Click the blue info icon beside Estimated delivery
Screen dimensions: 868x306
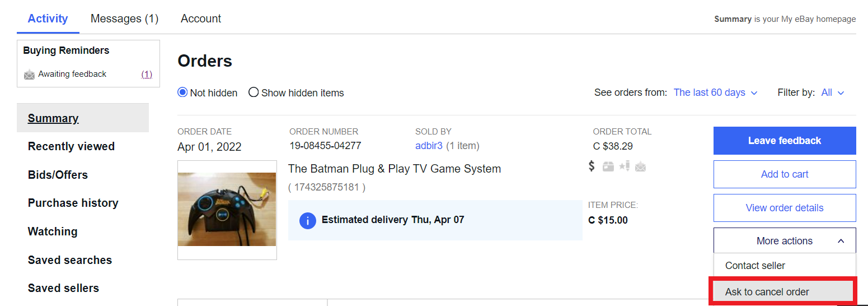(307, 220)
